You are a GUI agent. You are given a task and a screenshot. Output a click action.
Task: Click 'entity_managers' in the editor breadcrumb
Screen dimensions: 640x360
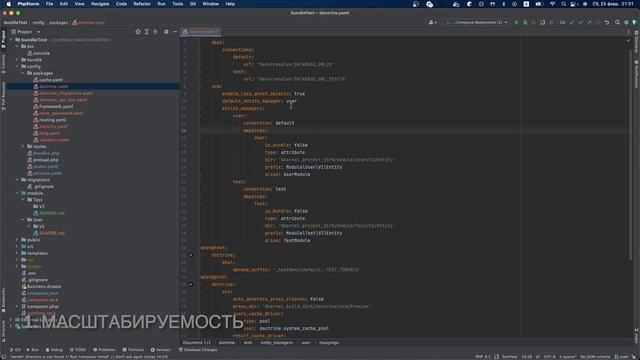pyautogui.click(x=276, y=342)
